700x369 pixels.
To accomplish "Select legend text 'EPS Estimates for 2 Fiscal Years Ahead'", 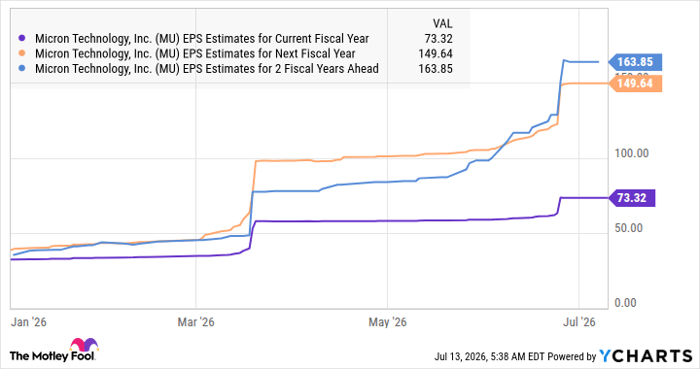I will click(x=281, y=69).
